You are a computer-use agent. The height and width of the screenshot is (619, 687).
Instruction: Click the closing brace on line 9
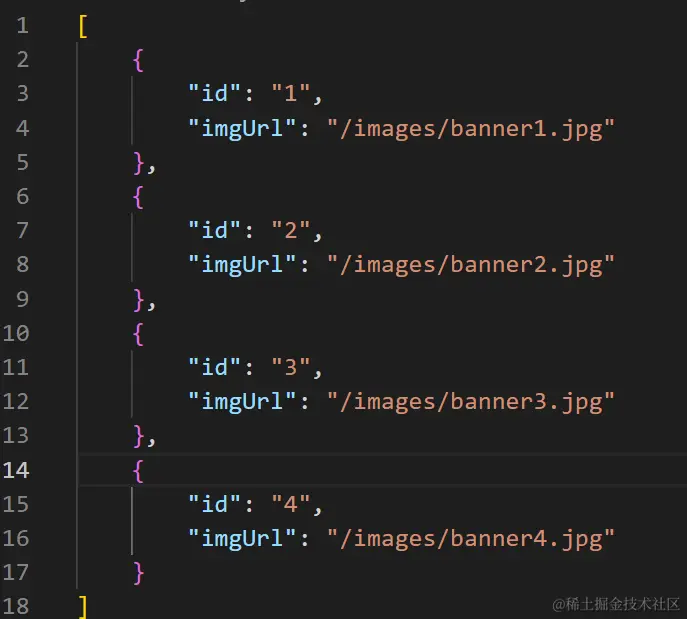[x=138, y=300]
